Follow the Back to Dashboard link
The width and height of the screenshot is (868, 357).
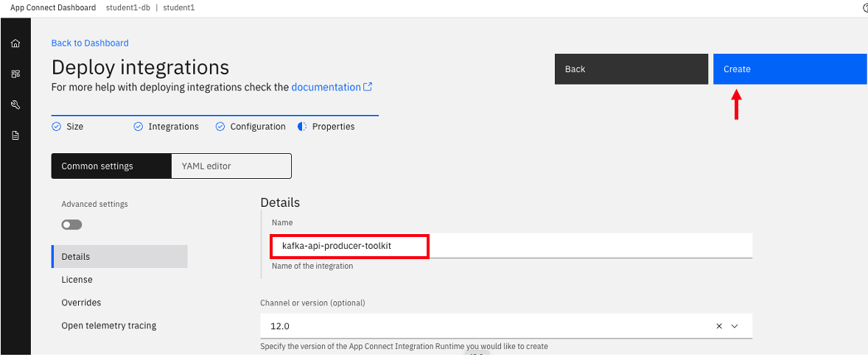90,43
